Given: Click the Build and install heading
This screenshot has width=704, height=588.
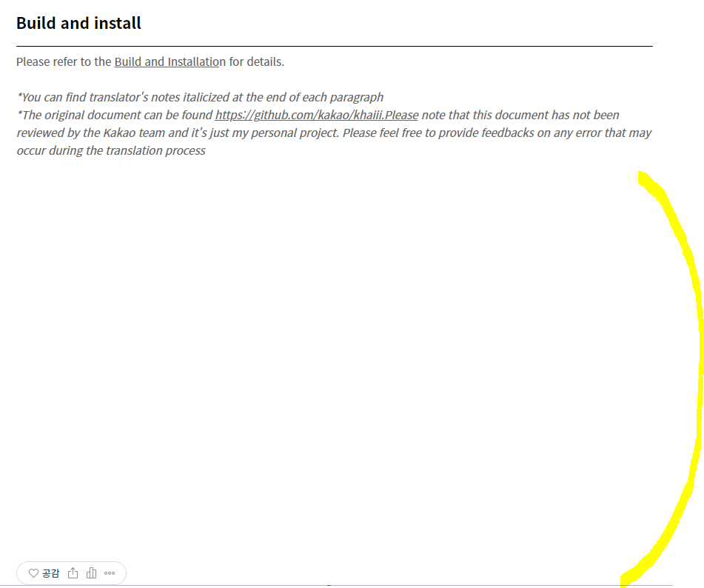Looking at the screenshot, I should (78, 23).
